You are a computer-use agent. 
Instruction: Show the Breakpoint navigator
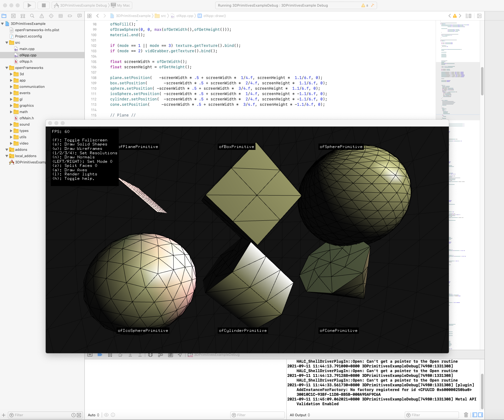[70, 16]
